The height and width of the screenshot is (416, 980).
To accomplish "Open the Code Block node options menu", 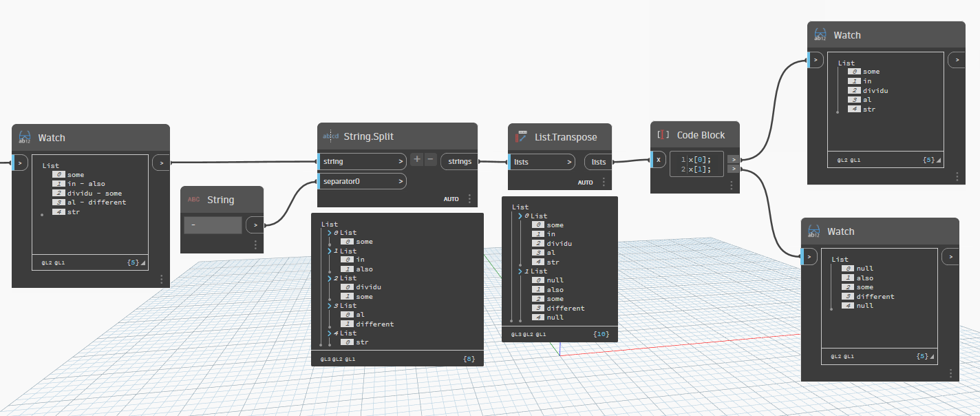I will [x=731, y=185].
